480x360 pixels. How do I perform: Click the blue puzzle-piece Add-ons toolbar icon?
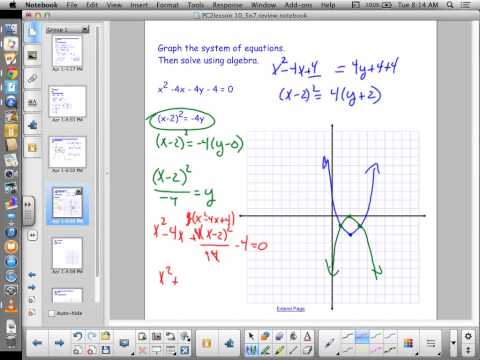pos(229,343)
